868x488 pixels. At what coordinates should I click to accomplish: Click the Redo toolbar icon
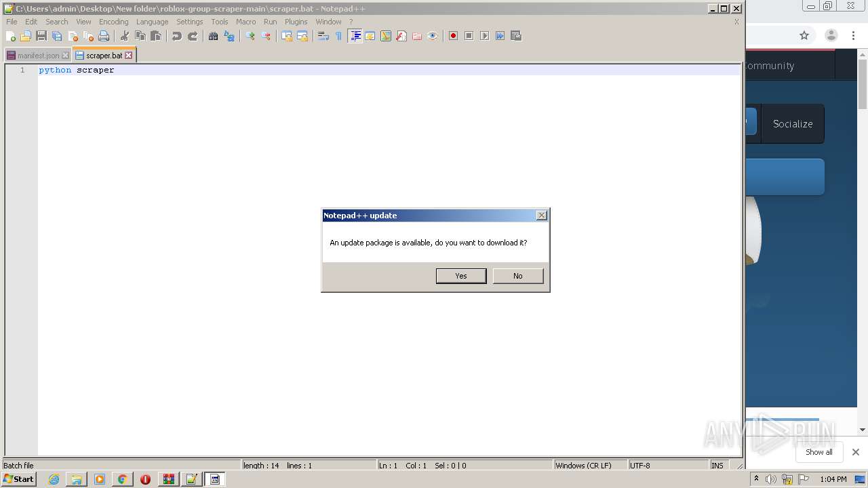pyautogui.click(x=193, y=36)
